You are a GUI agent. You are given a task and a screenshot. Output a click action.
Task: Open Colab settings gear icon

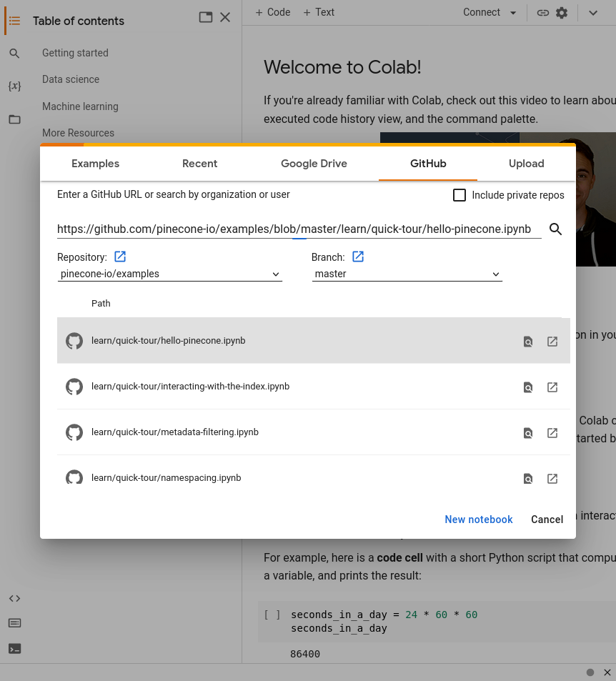(562, 13)
